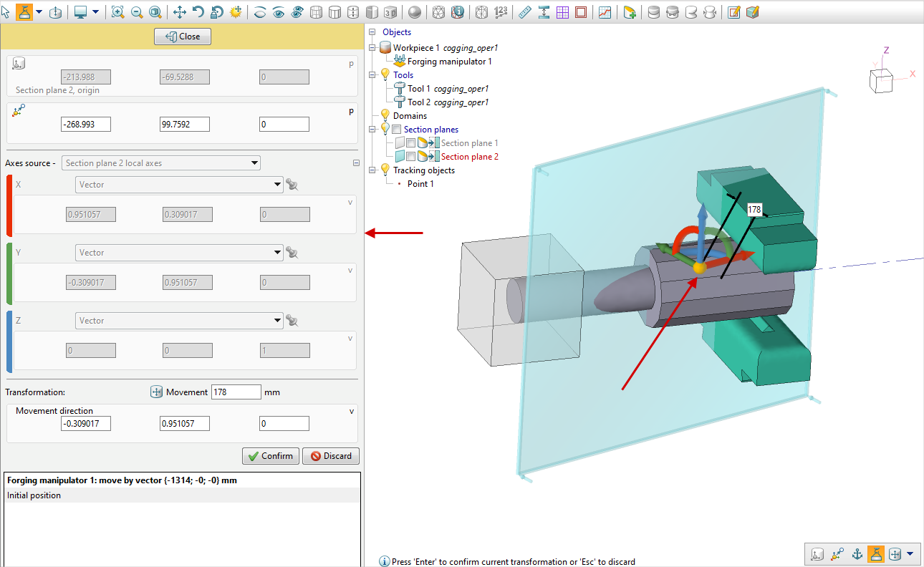Screen dimensions: 924x567
Task: Click the Movement value input field
Action: tap(236, 392)
